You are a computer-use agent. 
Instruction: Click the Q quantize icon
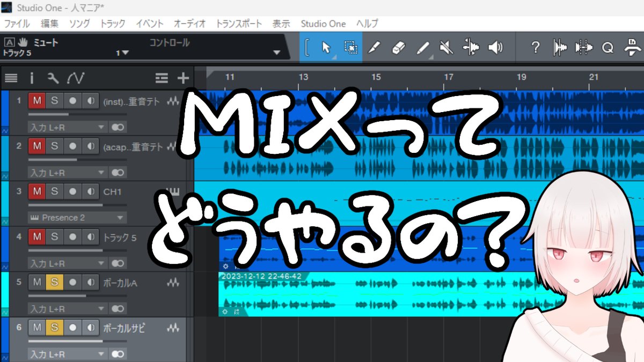(608, 47)
